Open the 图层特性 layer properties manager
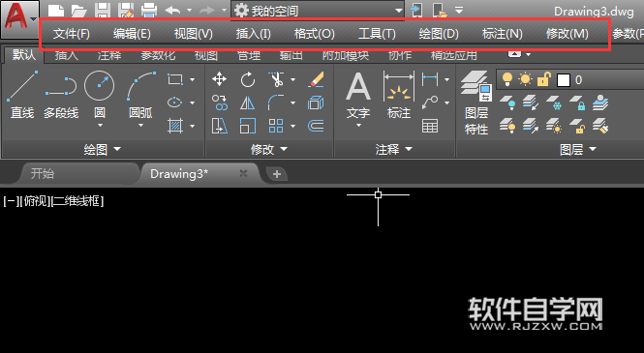Image resolution: width=644 pixels, height=353 pixels. pos(476,103)
